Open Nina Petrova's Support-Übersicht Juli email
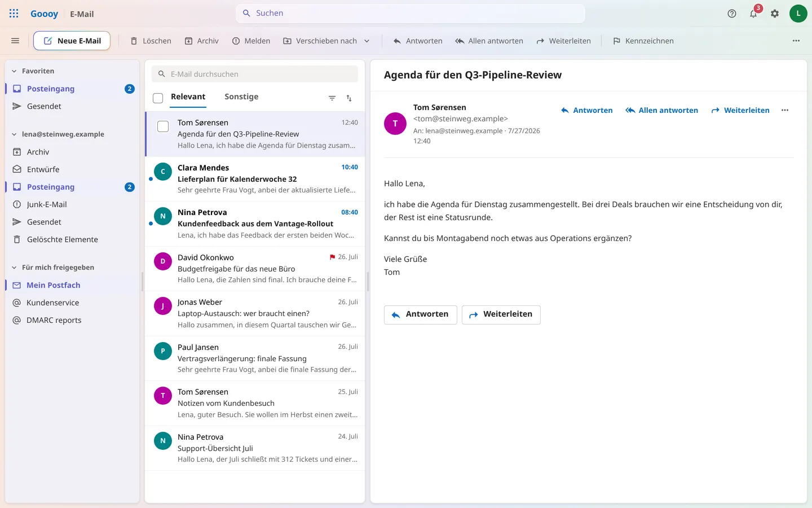Viewport: 812px width, 508px height. pyautogui.click(x=255, y=448)
